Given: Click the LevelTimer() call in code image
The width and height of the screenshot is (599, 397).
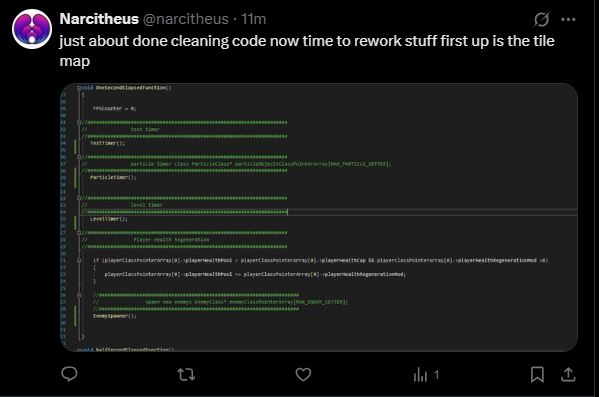Looking at the screenshot, I should (109, 219).
